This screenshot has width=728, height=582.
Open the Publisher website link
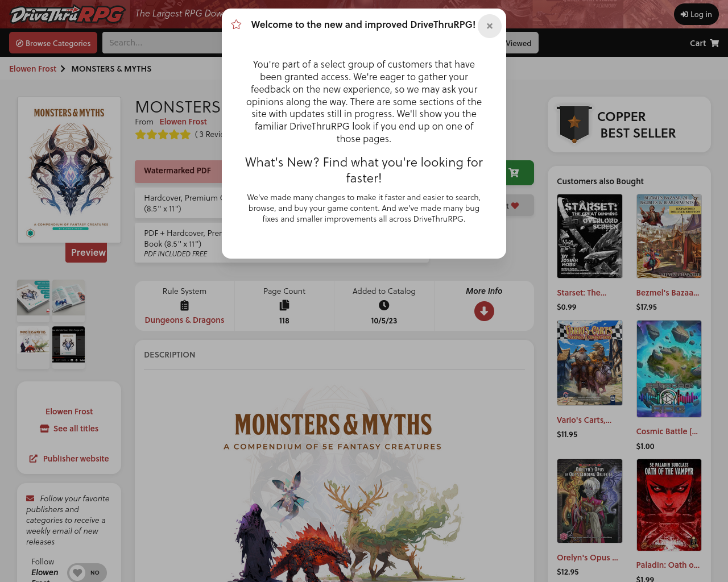pos(76,459)
